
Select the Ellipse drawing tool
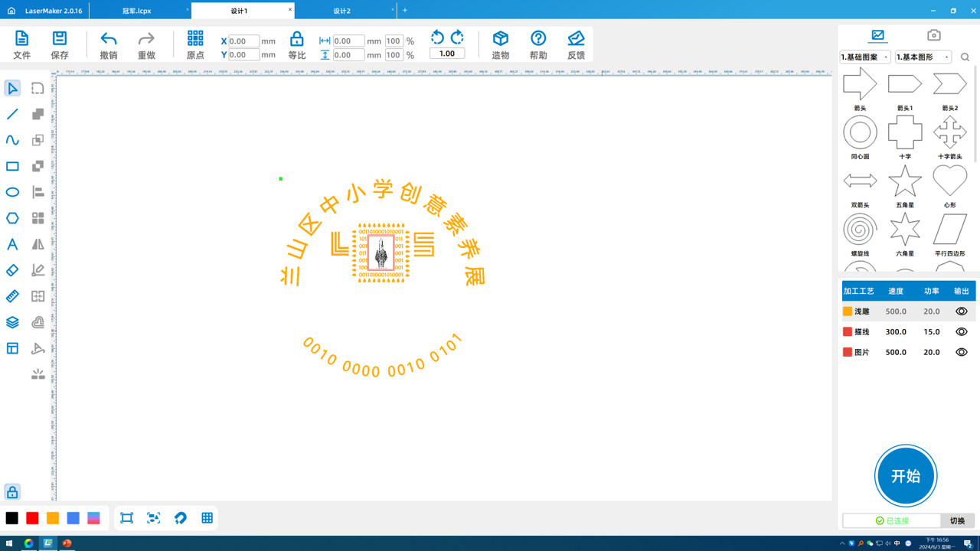coord(12,192)
